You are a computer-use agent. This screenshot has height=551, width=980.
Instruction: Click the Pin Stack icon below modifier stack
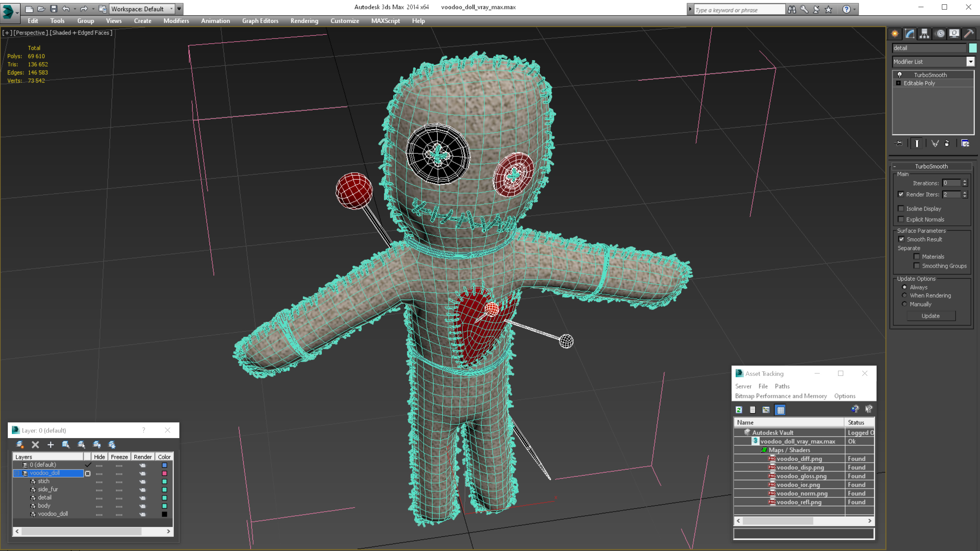pyautogui.click(x=899, y=143)
